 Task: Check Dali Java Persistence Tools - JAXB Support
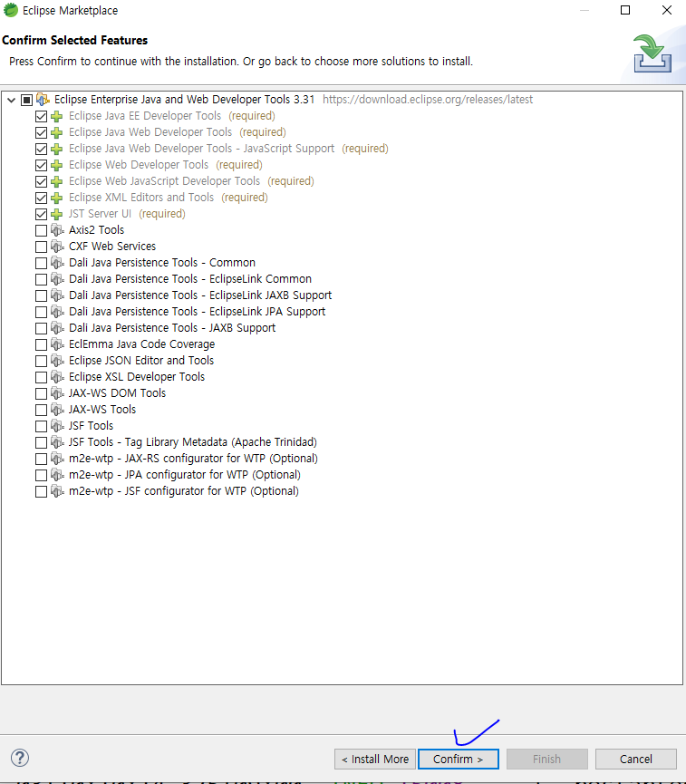point(41,328)
